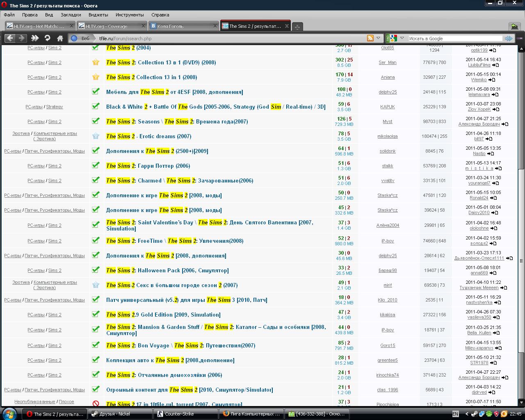Click in the Google search field

click(455, 38)
